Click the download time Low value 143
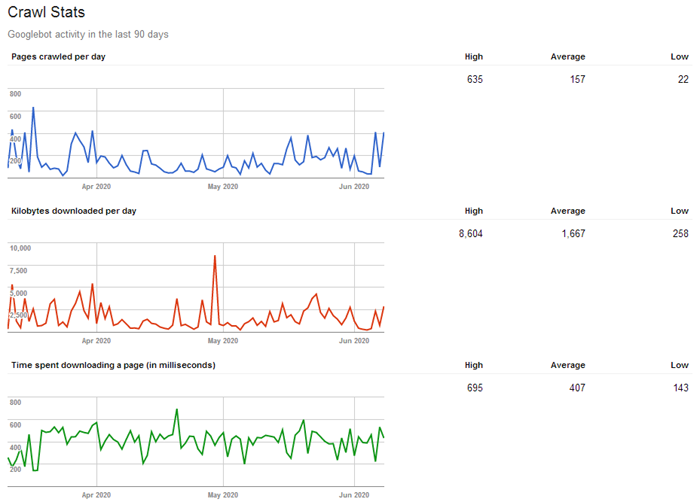 (679, 387)
